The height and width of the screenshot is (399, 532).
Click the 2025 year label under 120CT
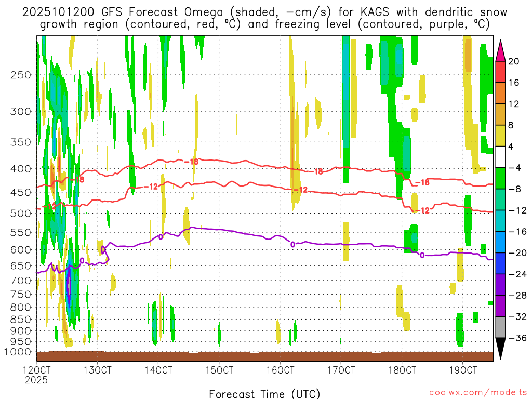[36, 380]
